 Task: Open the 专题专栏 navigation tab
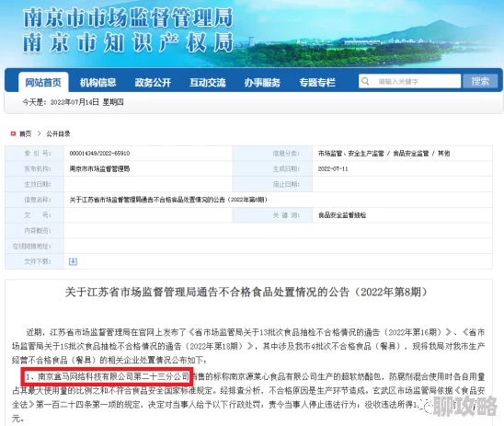pyautogui.click(x=317, y=83)
